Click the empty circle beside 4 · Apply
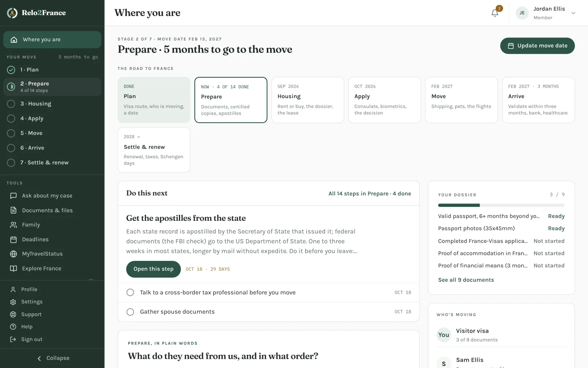 [11, 118]
